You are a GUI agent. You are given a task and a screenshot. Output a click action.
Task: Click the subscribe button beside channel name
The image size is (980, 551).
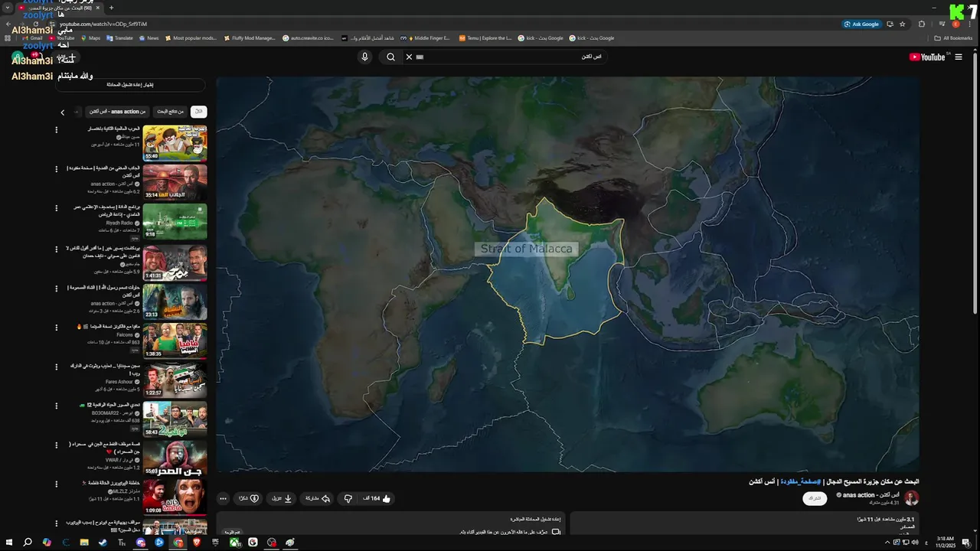point(815,498)
